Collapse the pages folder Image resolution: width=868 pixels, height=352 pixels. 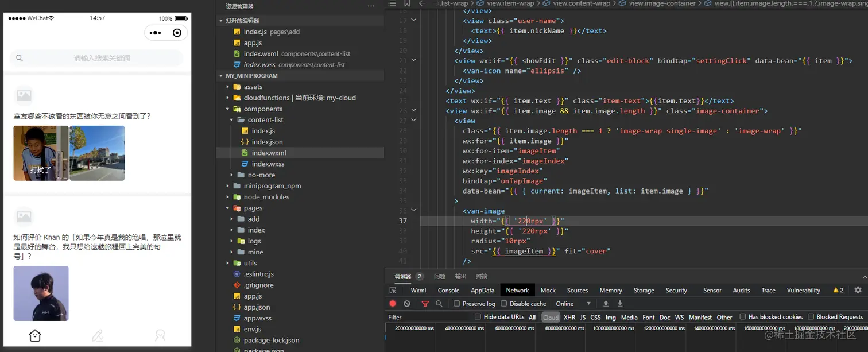[228, 208]
